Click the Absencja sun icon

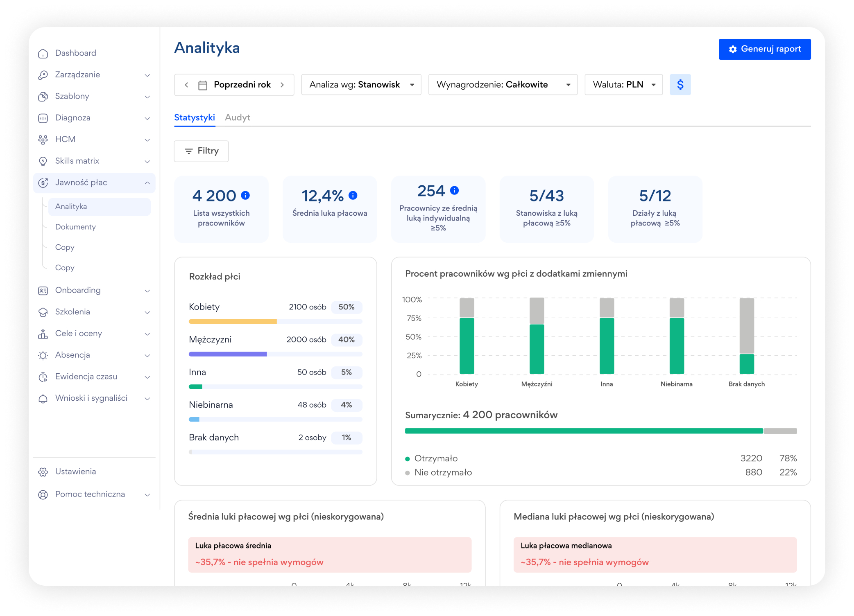(43, 355)
